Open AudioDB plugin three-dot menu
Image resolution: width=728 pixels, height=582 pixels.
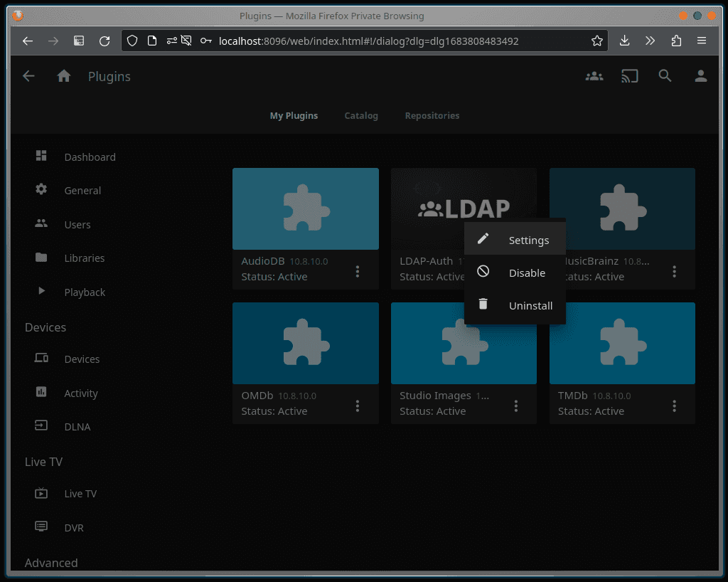click(358, 271)
